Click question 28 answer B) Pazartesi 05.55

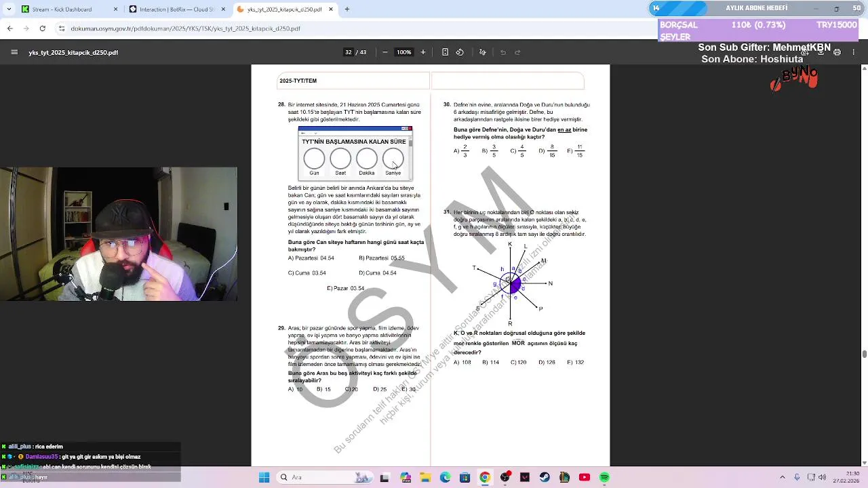tap(382, 258)
